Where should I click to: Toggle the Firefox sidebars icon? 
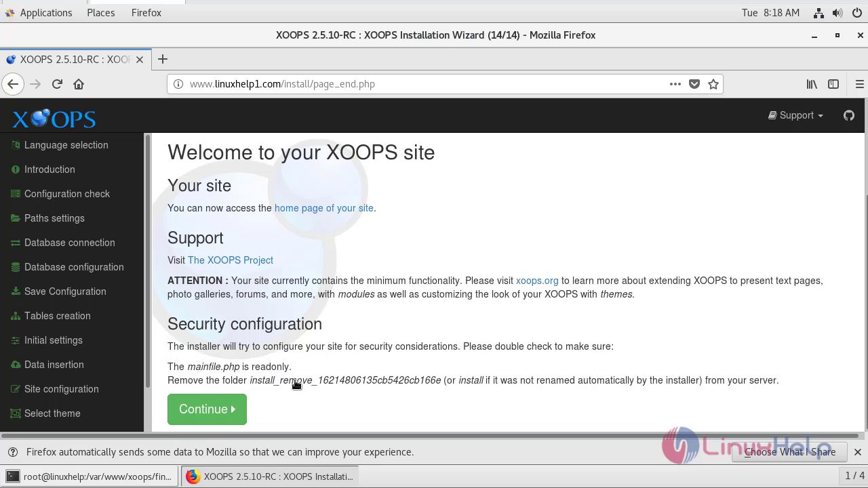[x=833, y=84]
